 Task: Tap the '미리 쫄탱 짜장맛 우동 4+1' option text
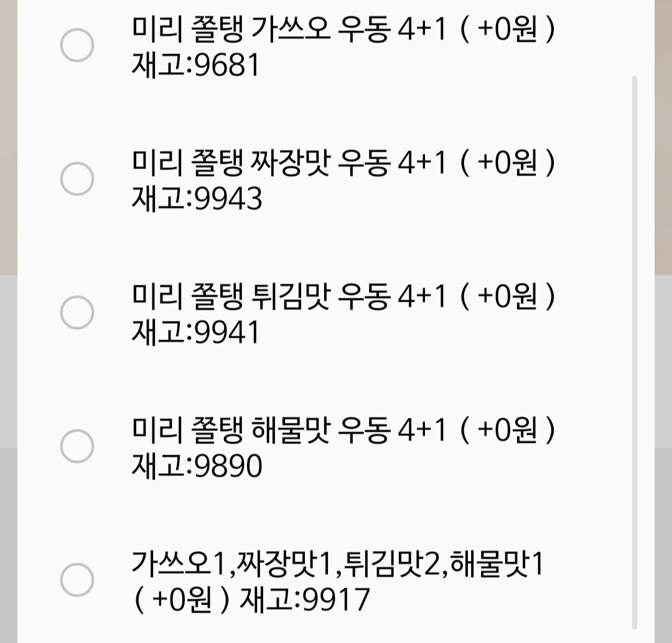289,165
